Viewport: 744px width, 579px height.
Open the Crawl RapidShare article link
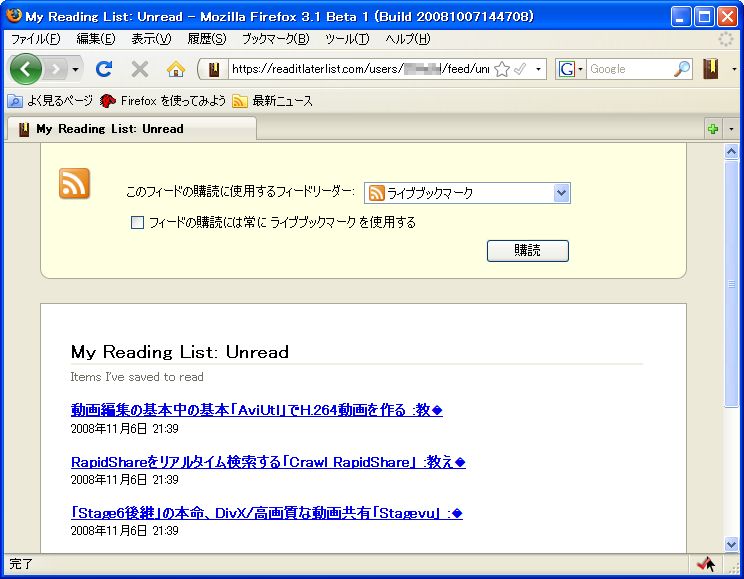pos(268,462)
